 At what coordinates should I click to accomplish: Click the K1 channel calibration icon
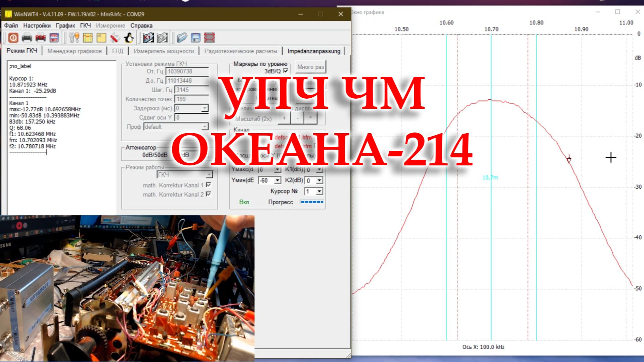pos(148,38)
